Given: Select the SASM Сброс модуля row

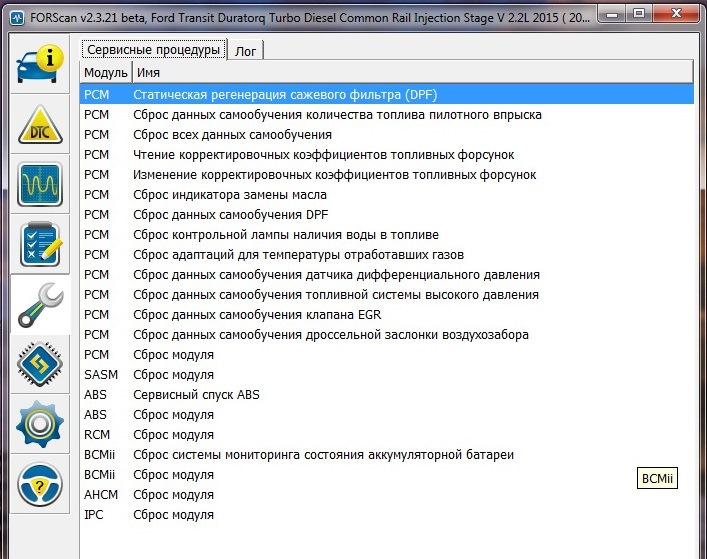Looking at the screenshot, I should (x=386, y=375).
